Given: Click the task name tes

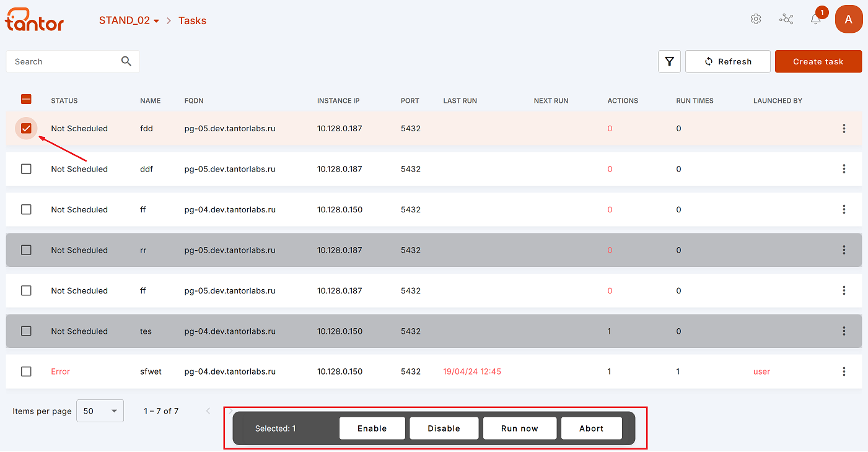Looking at the screenshot, I should coord(146,331).
